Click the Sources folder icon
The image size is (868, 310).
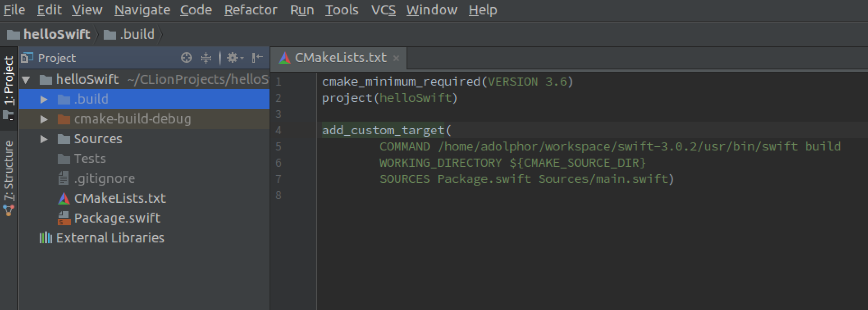[x=64, y=139]
